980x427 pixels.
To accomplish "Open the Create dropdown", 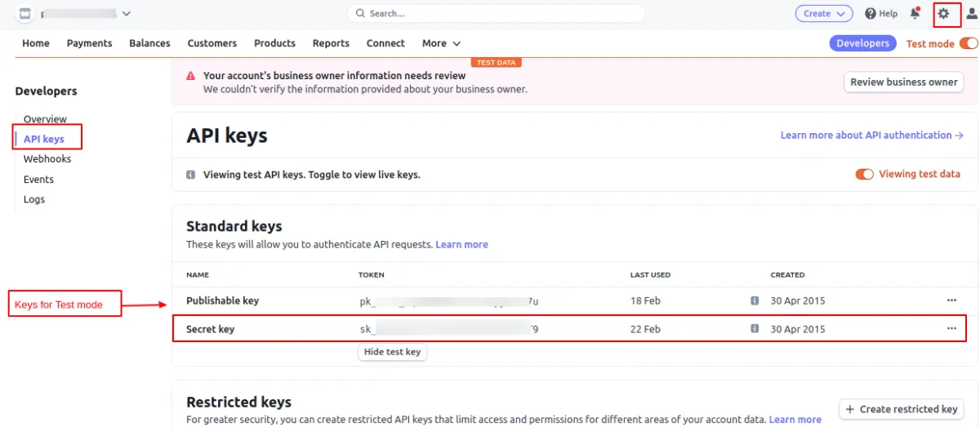I will [x=824, y=13].
